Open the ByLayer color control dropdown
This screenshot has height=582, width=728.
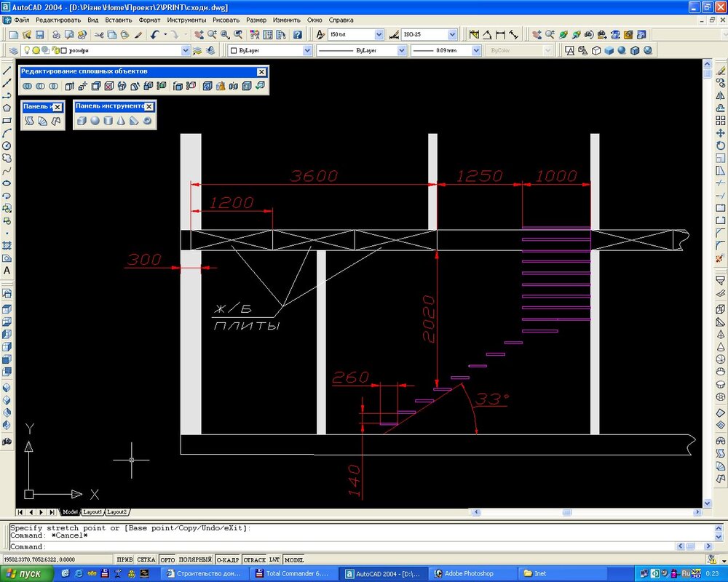(307, 50)
